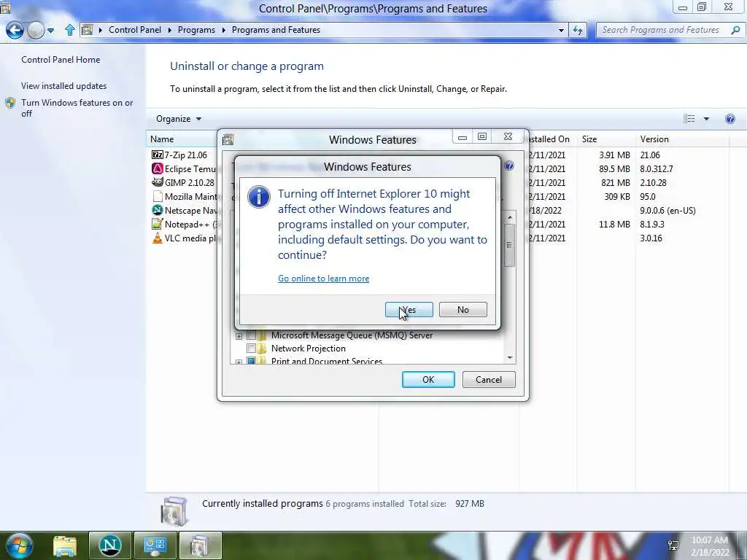Switch to the Control Panel taskbar button
This screenshot has width=747, height=560.
155,545
